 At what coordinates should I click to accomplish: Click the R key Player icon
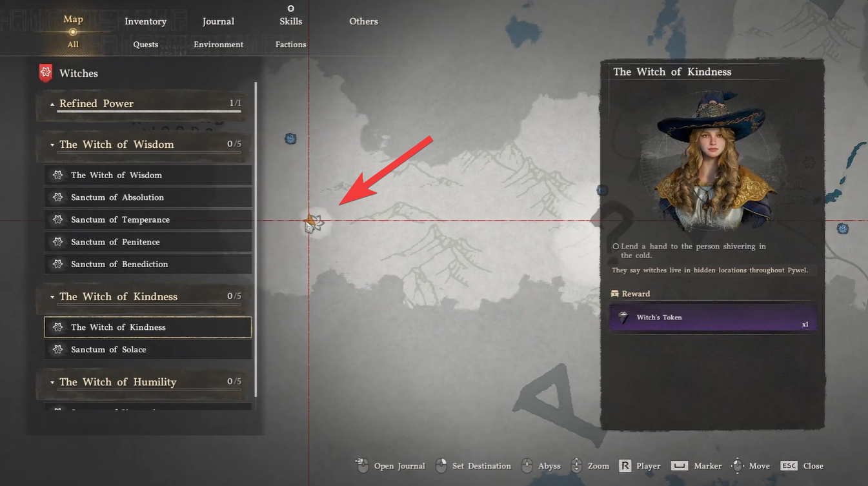(x=625, y=465)
